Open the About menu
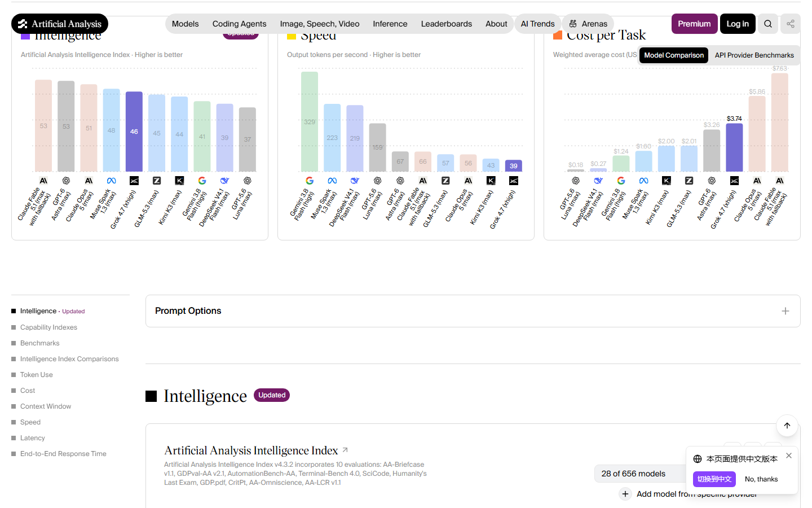812x508 pixels. coord(496,24)
